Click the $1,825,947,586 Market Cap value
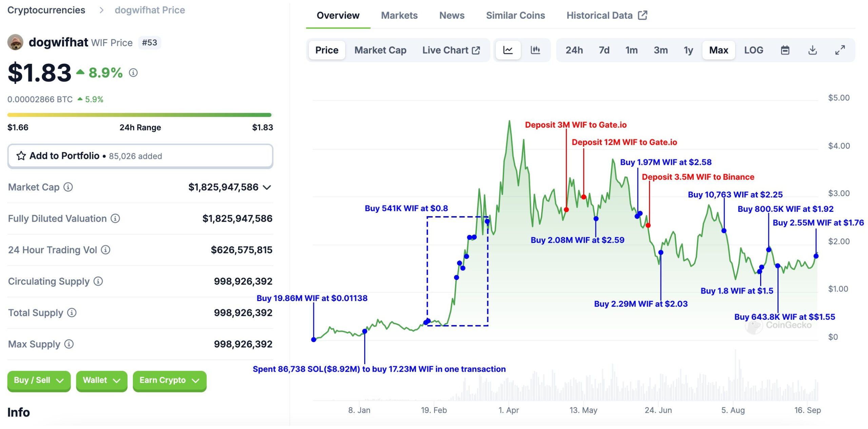 [x=223, y=187]
